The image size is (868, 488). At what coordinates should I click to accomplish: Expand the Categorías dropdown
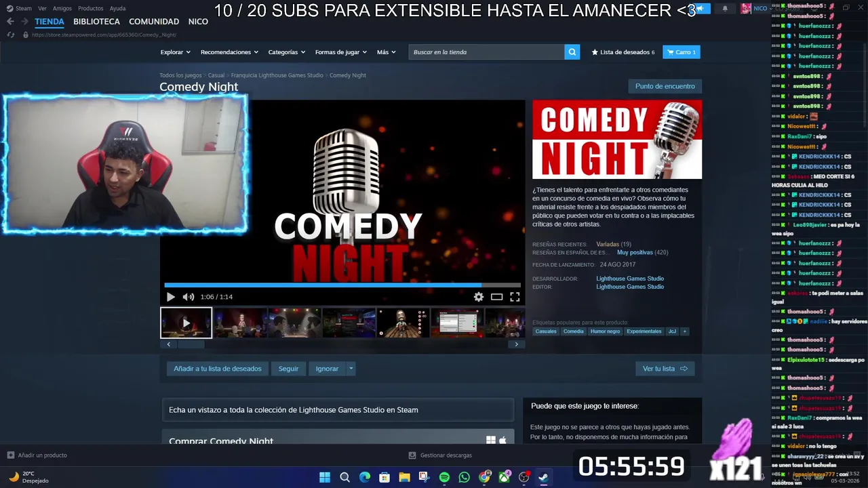point(286,52)
